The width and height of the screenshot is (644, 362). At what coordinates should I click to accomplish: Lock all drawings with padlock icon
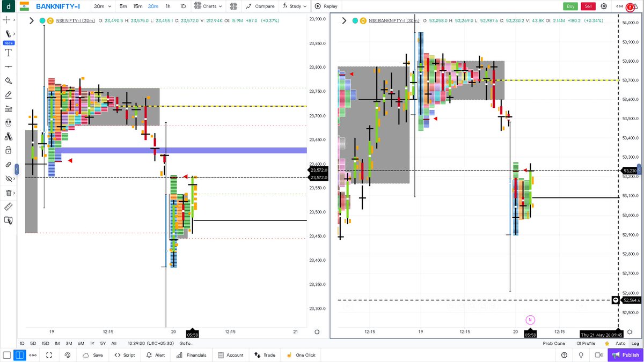(x=8, y=150)
